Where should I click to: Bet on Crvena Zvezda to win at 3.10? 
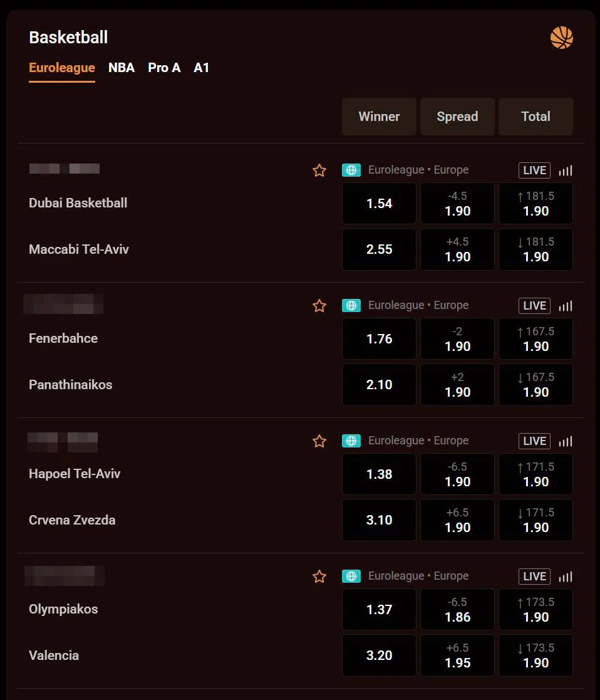pos(379,520)
